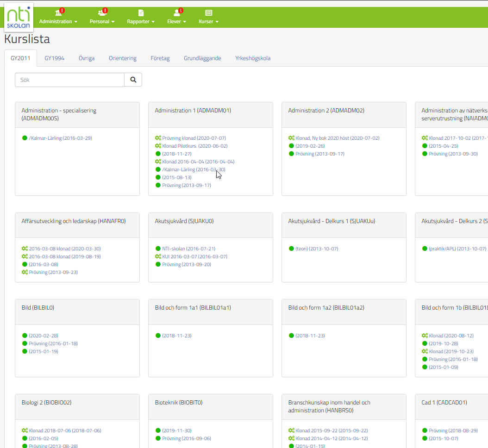
Task: Click the magnifying glass search button
Action: pyautogui.click(x=133, y=80)
